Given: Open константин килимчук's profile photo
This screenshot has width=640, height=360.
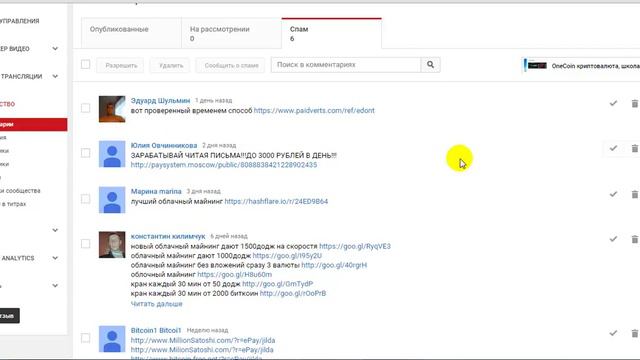Looking at the screenshot, I should pos(112,245).
